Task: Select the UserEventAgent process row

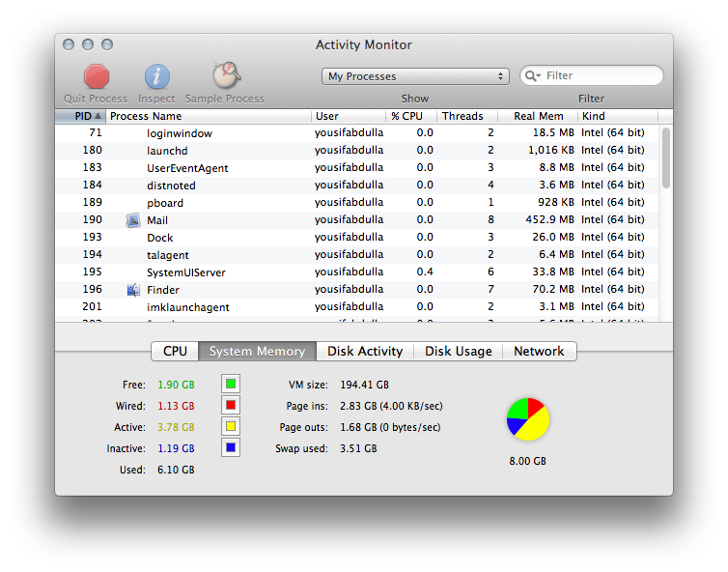Action: [x=356, y=168]
